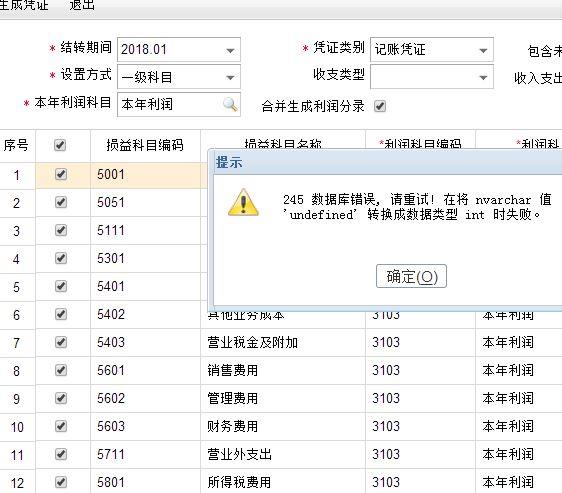Image resolution: width=562 pixels, height=493 pixels.
Task: Click 本年利润 cell in 财务费用 row
Action: (x=519, y=426)
